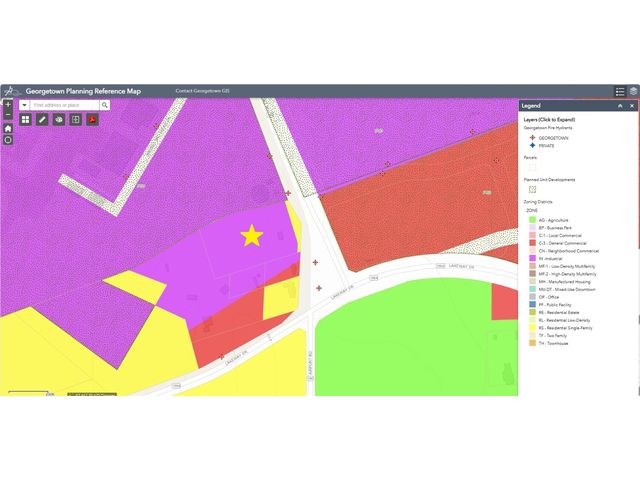The width and height of the screenshot is (640, 480).
Task: Open the square select tool in toolbar
Action: (x=75, y=119)
